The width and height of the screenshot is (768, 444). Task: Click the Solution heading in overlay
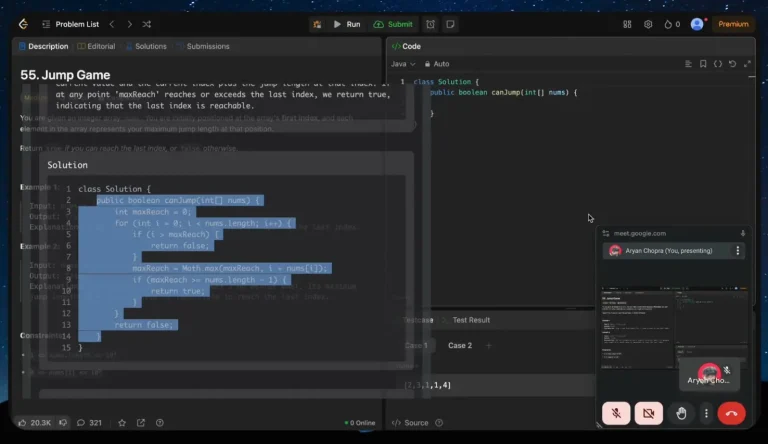click(x=68, y=165)
